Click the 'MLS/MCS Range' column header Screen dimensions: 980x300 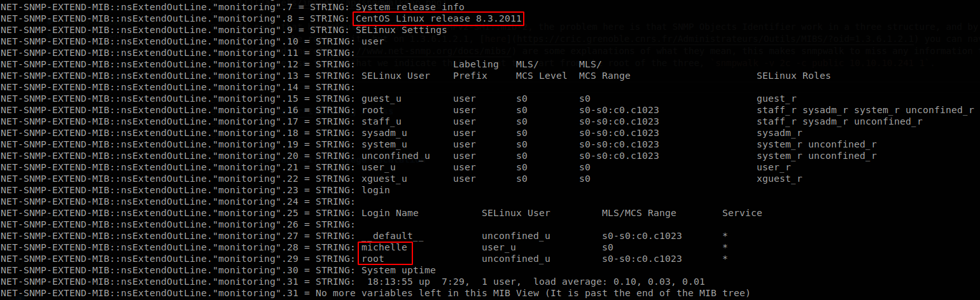pos(639,213)
